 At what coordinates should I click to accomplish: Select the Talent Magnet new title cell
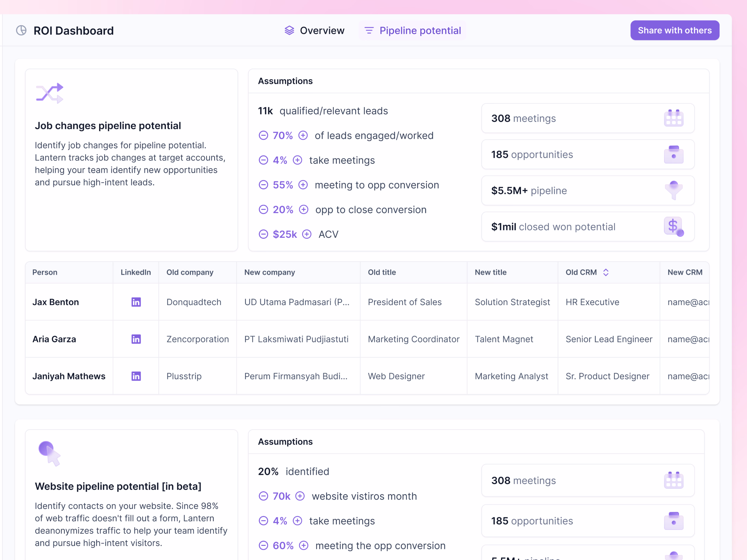[512, 339]
